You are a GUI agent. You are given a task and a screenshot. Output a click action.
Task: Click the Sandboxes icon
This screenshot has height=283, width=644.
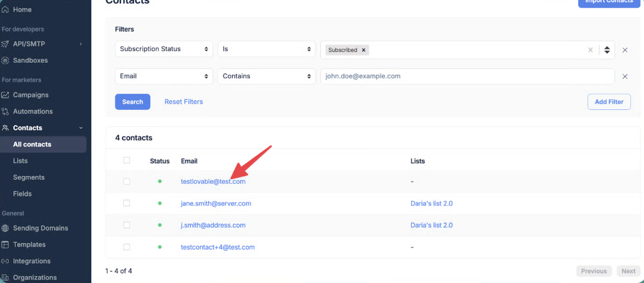(5, 60)
